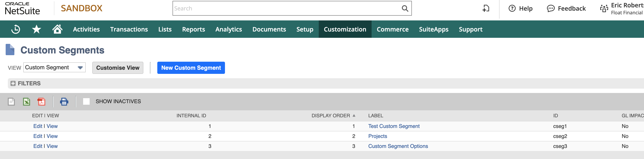Click the Customise View button
The image size is (644, 159).
click(118, 68)
